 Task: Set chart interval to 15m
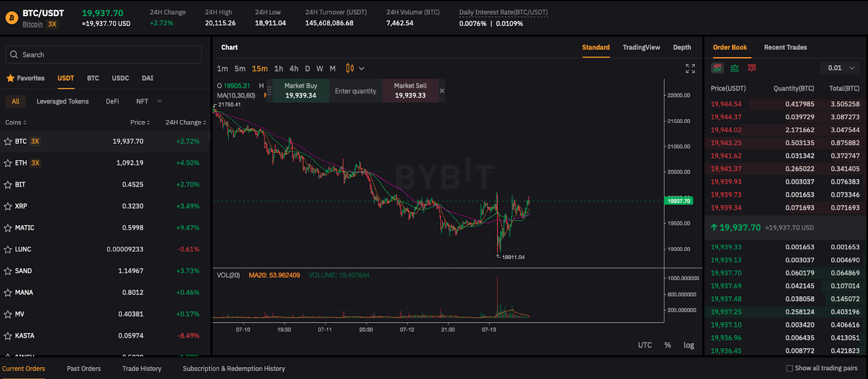pyautogui.click(x=259, y=69)
